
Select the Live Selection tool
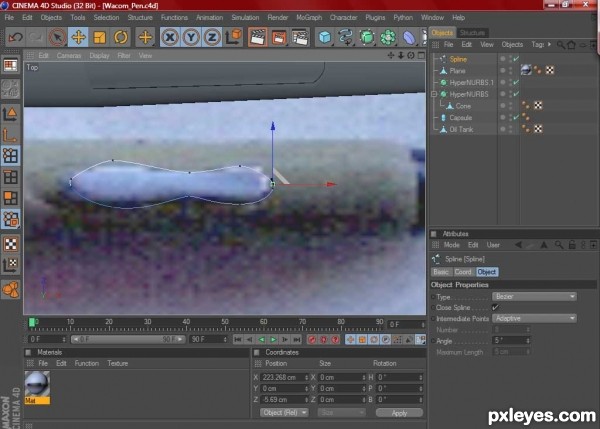click(x=57, y=38)
